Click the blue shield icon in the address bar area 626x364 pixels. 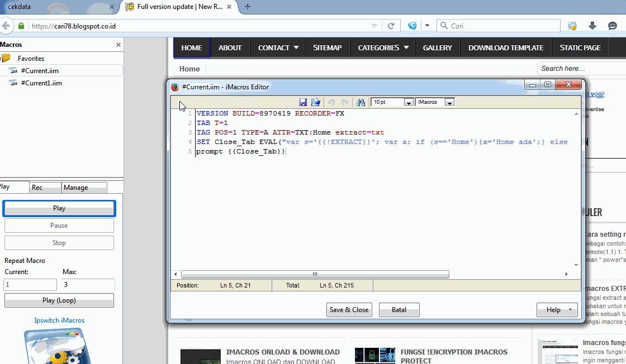pyautogui.click(x=412, y=26)
